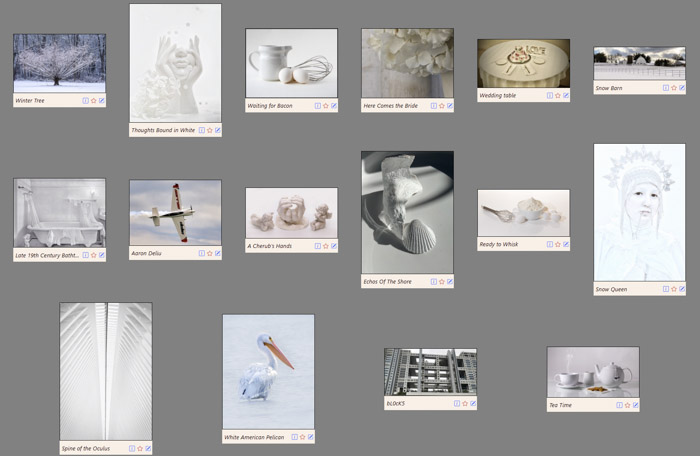The width and height of the screenshot is (700, 456).
Task: View info for Aaron Deliu image
Action: pyautogui.click(x=201, y=254)
